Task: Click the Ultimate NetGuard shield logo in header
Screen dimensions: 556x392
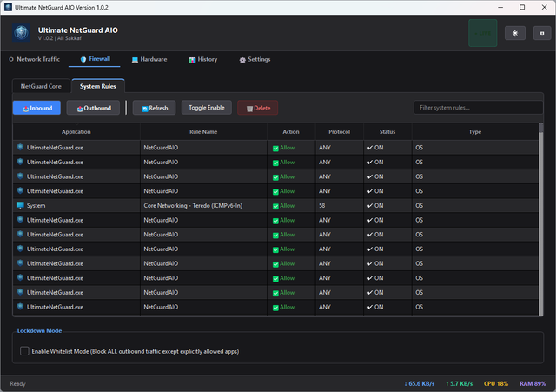Action: click(x=21, y=33)
